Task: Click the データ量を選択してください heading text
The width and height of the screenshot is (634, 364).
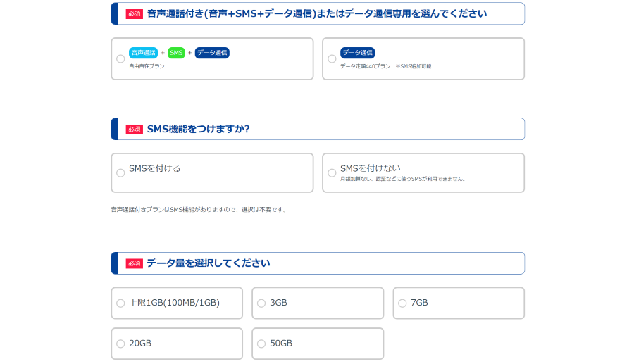Action: [208, 263]
